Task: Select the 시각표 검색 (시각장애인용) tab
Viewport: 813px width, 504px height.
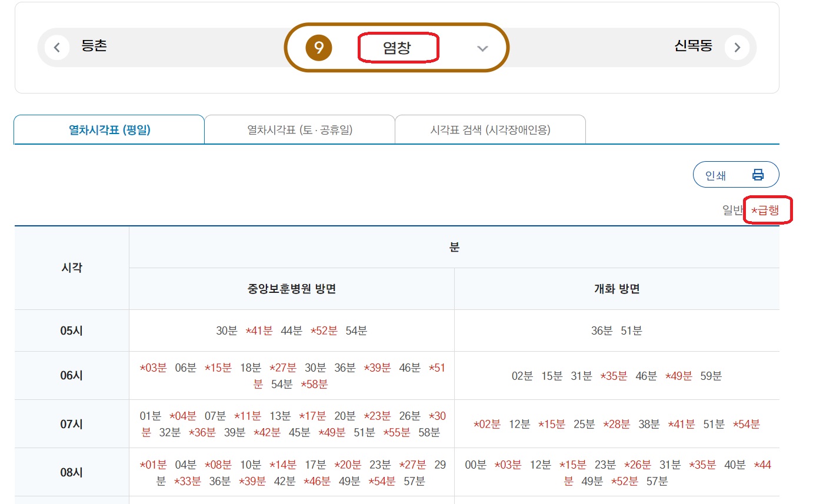Action: tap(489, 129)
